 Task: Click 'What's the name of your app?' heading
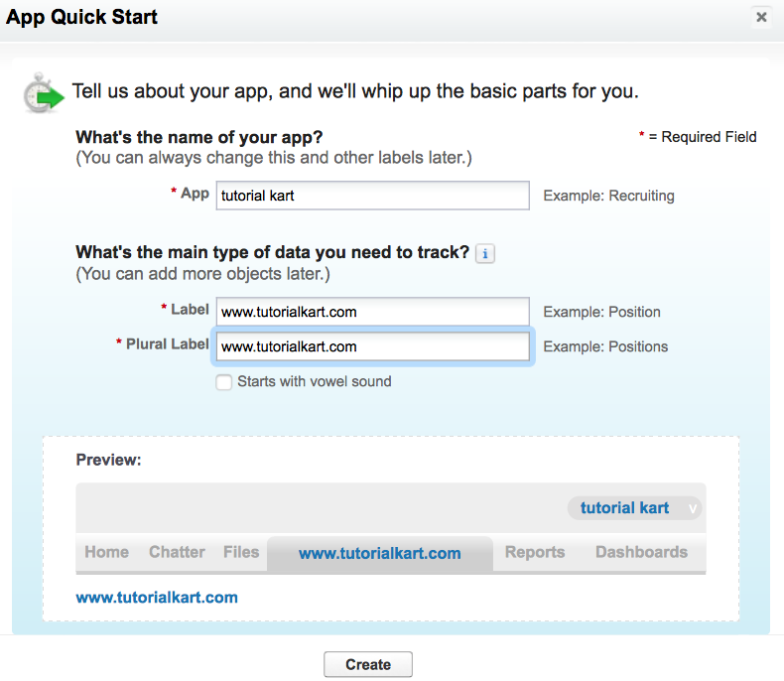199,137
